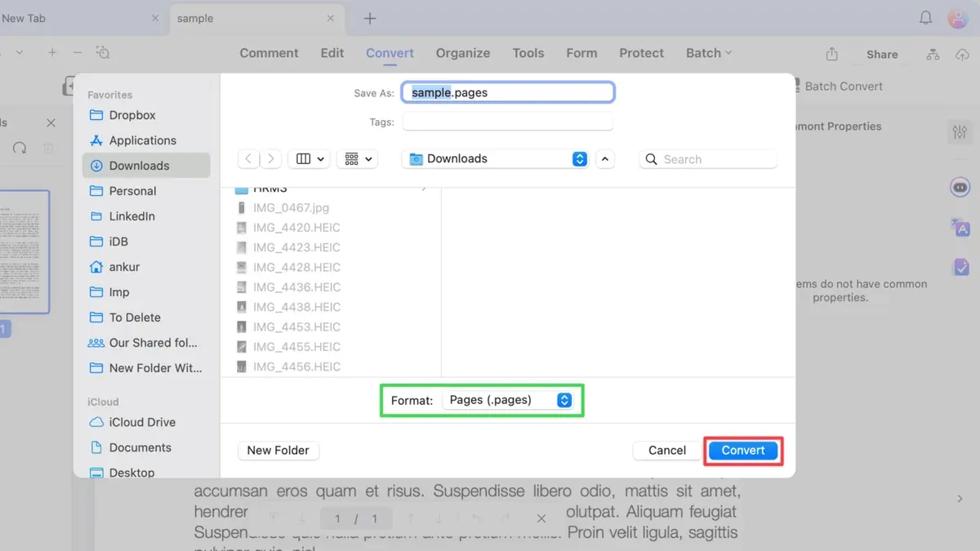Open the grid grouping options dropdown
The height and width of the screenshot is (551, 980).
pos(358,159)
